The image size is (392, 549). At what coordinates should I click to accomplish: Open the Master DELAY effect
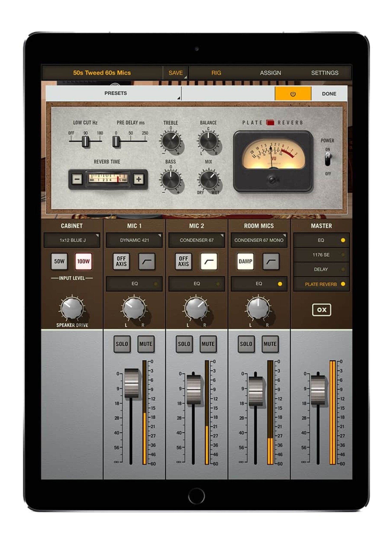321,269
